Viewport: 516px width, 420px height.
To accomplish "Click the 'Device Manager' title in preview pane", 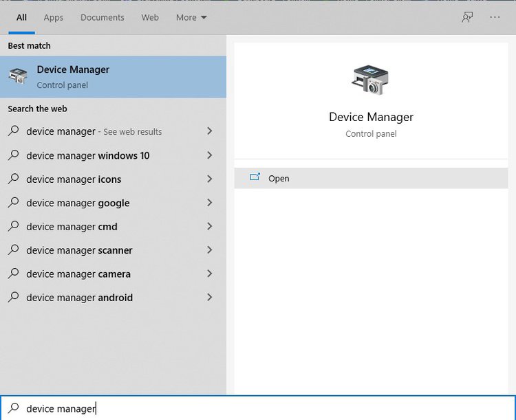I will tap(371, 117).
